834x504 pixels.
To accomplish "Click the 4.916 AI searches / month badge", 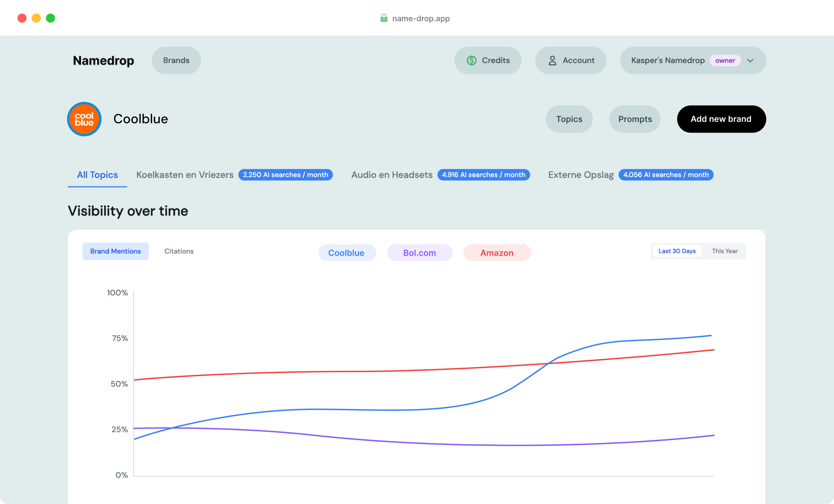I will pos(484,175).
